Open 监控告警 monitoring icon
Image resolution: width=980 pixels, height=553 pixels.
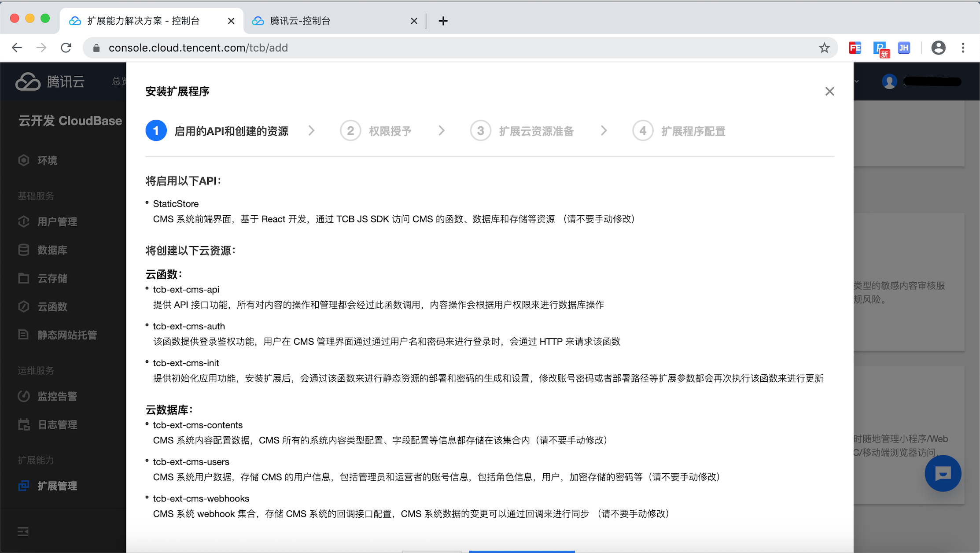coord(24,396)
